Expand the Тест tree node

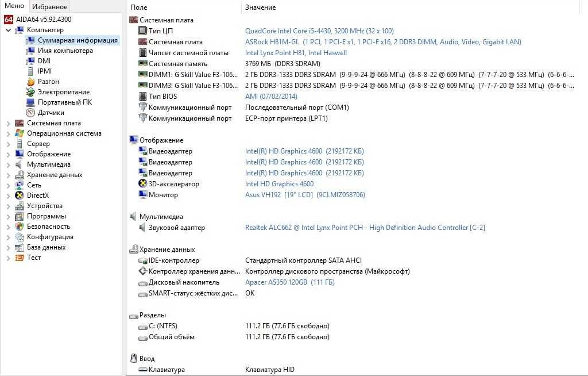coord(8,258)
